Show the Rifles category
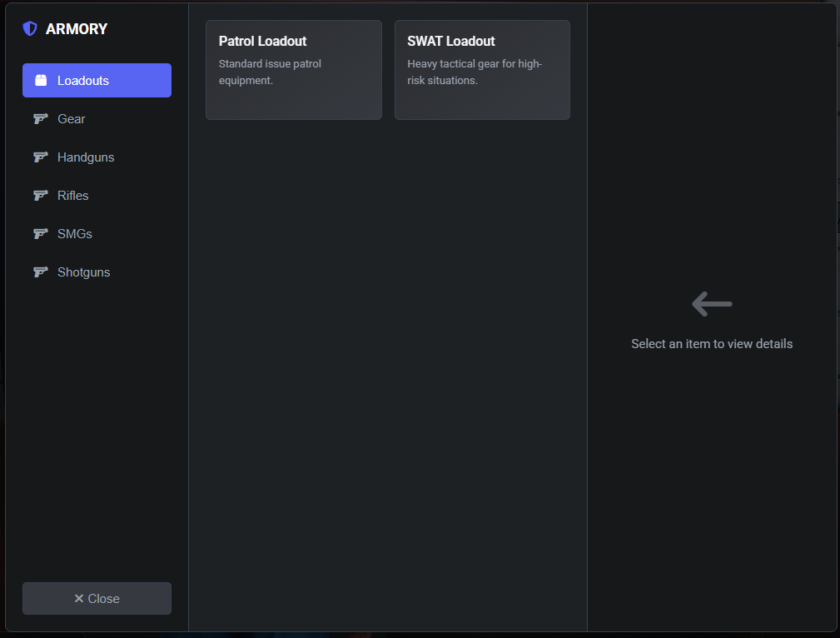This screenshot has height=638, width=840. point(97,195)
